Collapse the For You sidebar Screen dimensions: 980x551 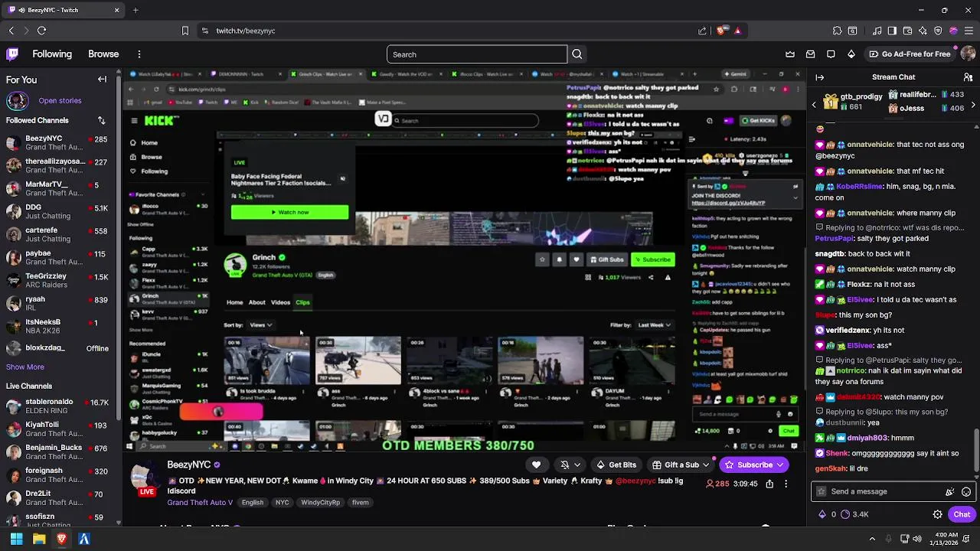(x=102, y=80)
